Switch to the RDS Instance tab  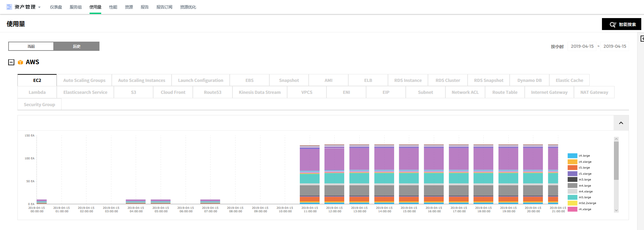408,80
